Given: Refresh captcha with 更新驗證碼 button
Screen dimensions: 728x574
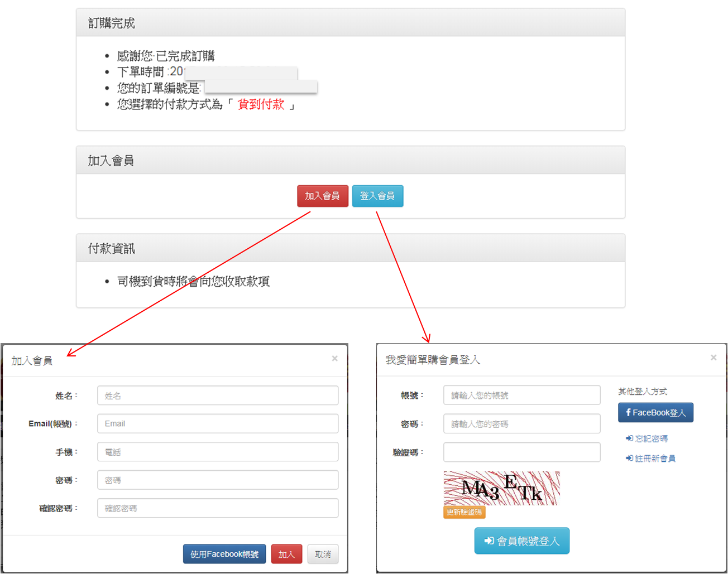Looking at the screenshot, I should (464, 512).
